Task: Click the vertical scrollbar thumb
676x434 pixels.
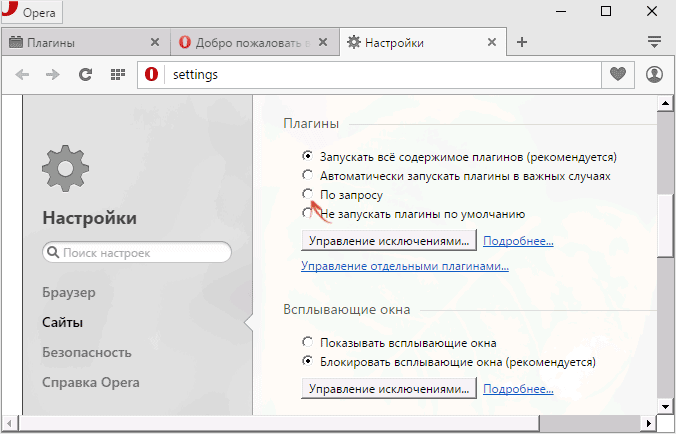Action: (x=666, y=225)
